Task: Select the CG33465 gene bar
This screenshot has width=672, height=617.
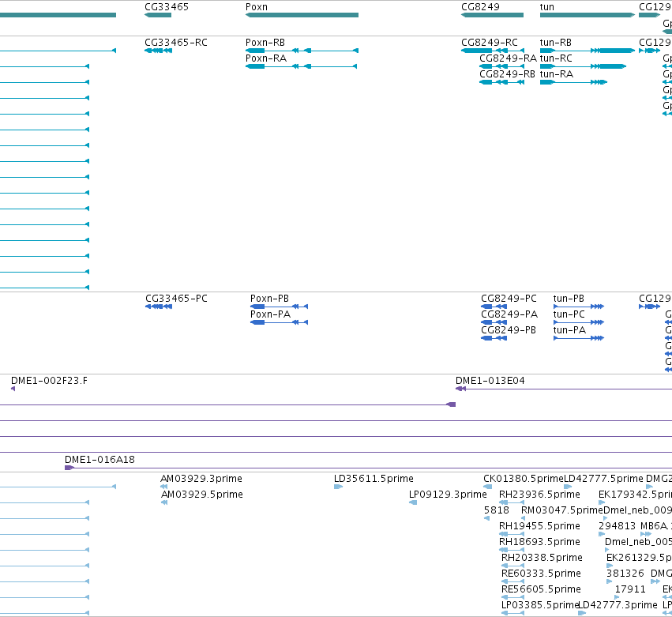Action: click(x=158, y=15)
